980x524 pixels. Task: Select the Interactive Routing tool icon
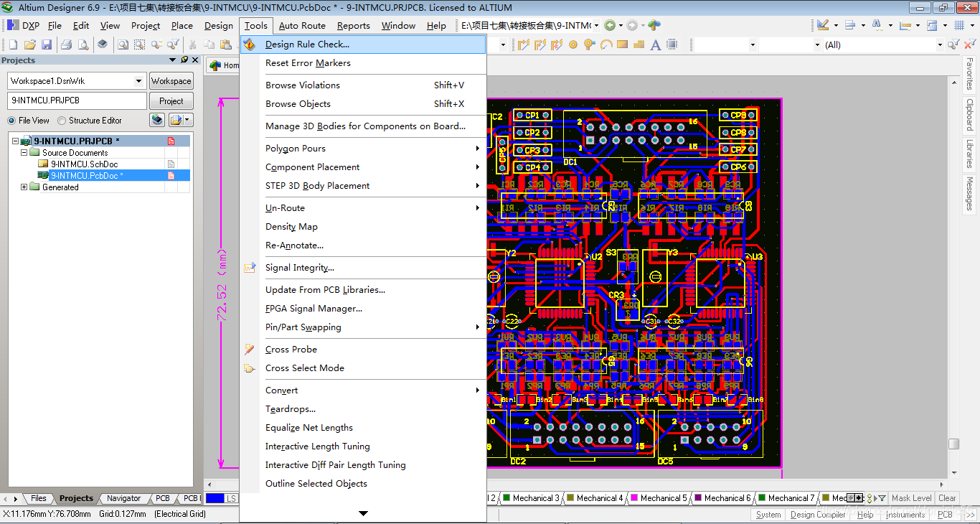(x=523, y=45)
